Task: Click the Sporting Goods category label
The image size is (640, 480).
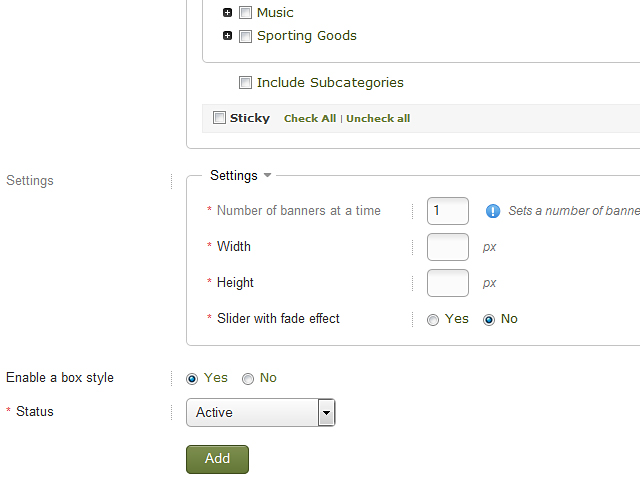Action: pos(307,36)
